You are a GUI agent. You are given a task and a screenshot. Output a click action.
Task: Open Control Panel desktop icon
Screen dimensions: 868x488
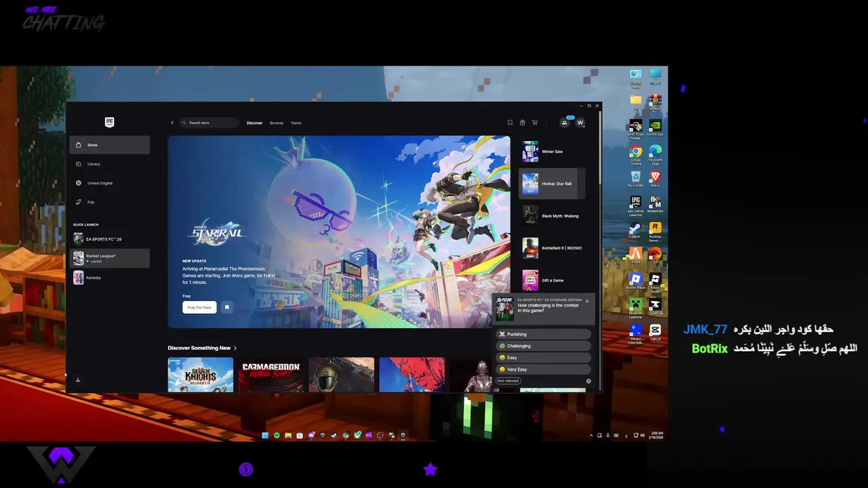click(635, 78)
